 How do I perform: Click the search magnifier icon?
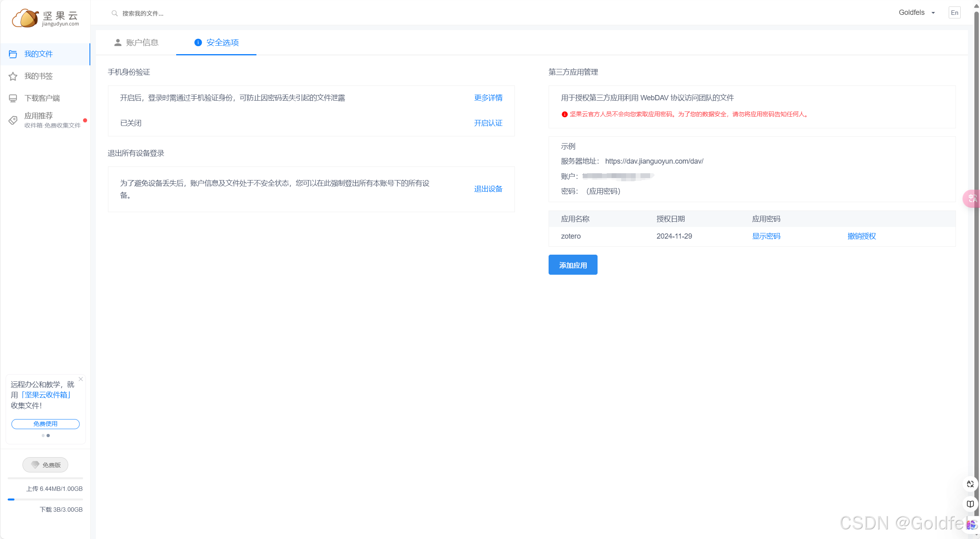(x=114, y=13)
